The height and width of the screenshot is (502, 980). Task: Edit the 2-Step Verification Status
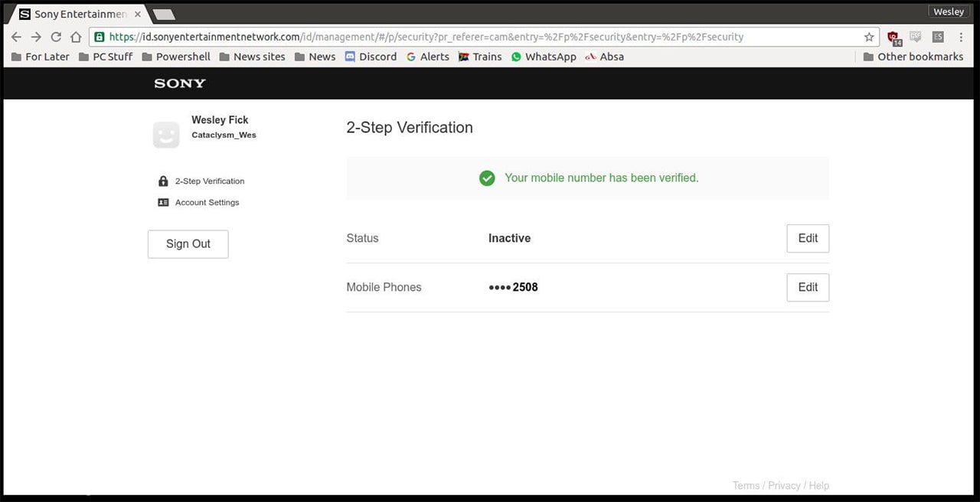click(808, 238)
